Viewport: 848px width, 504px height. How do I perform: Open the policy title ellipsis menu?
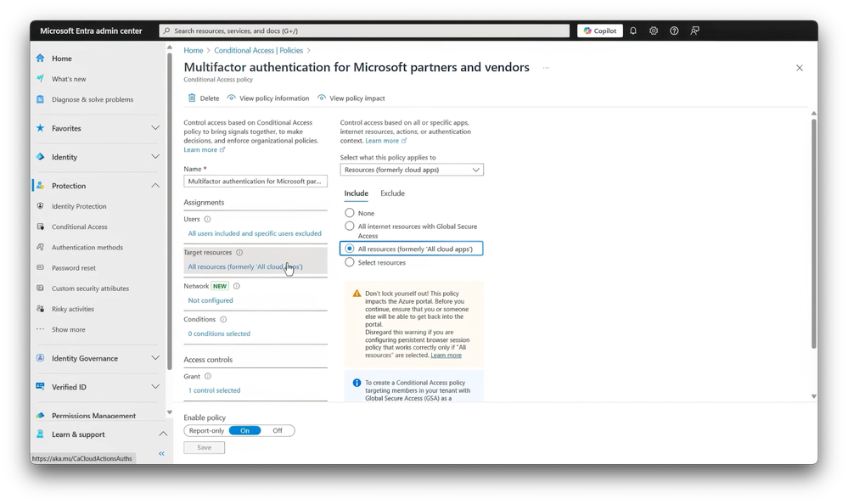point(546,68)
